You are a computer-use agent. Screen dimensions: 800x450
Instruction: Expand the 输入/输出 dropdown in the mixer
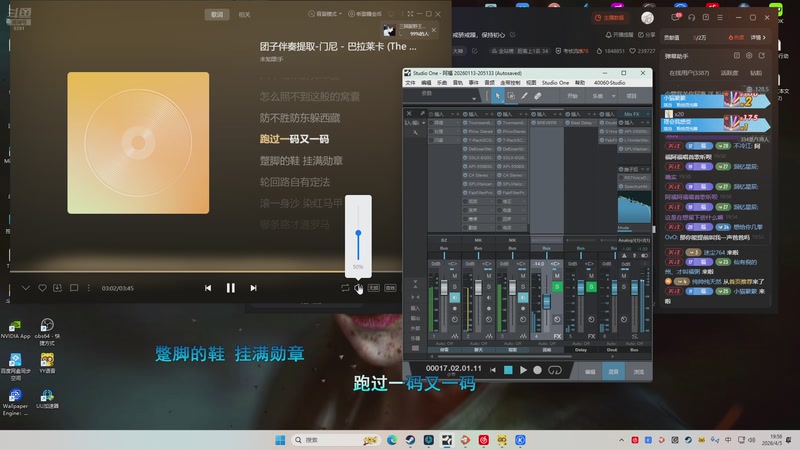tap(423, 123)
